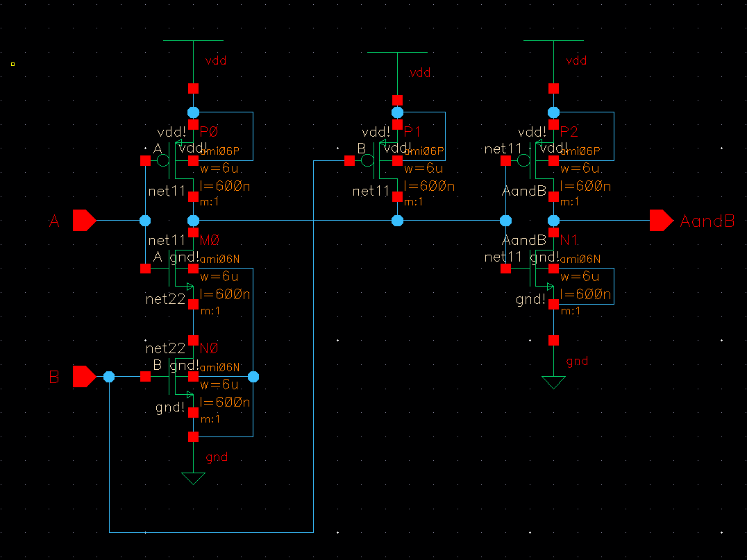Select the P0 PMOS transistor gate bubble
This screenshot has height=560, width=747.
pos(163,160)
